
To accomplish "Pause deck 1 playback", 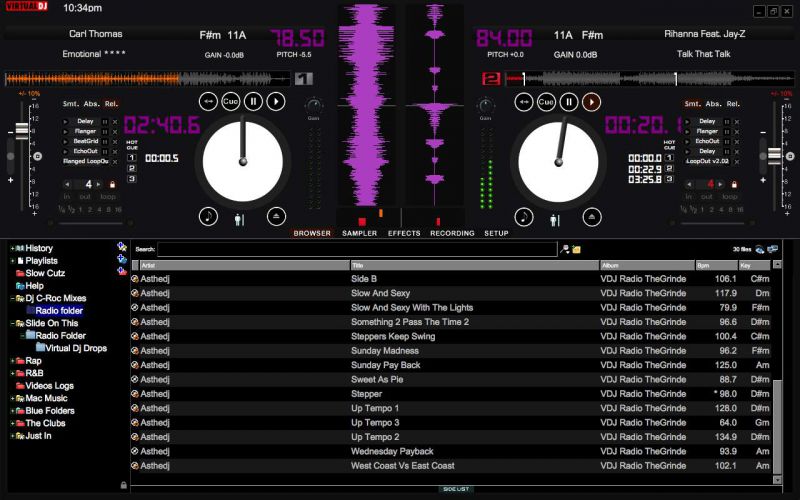I will (x=253, y=102).
